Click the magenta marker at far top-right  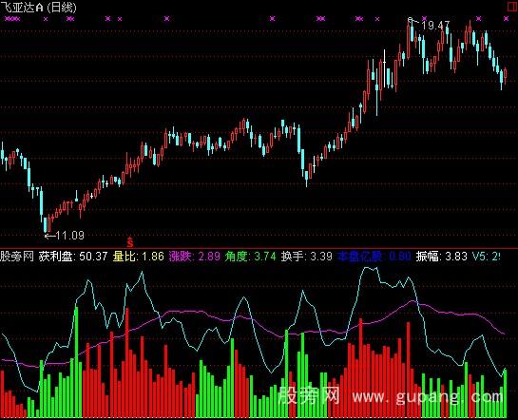click(506, 19)
